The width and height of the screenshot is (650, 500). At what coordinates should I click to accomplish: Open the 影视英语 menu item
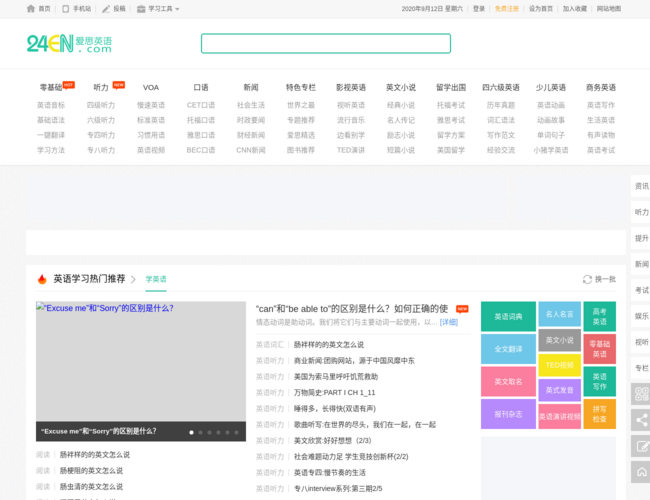click(x=351, y=87)
